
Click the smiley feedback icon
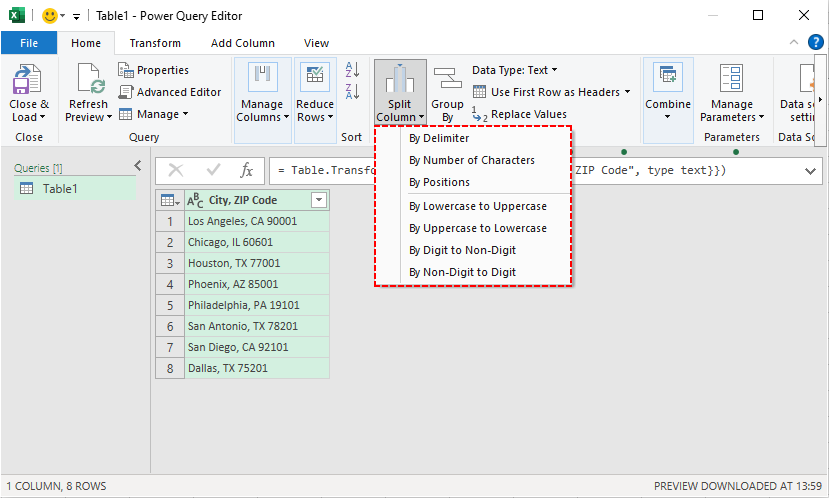[x=50, y=15]
